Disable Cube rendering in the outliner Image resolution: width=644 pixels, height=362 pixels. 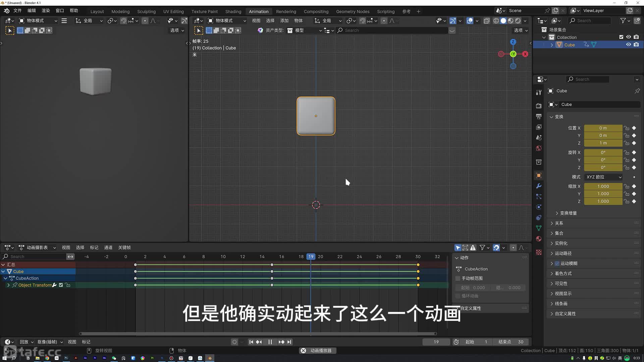click(636, 45)
